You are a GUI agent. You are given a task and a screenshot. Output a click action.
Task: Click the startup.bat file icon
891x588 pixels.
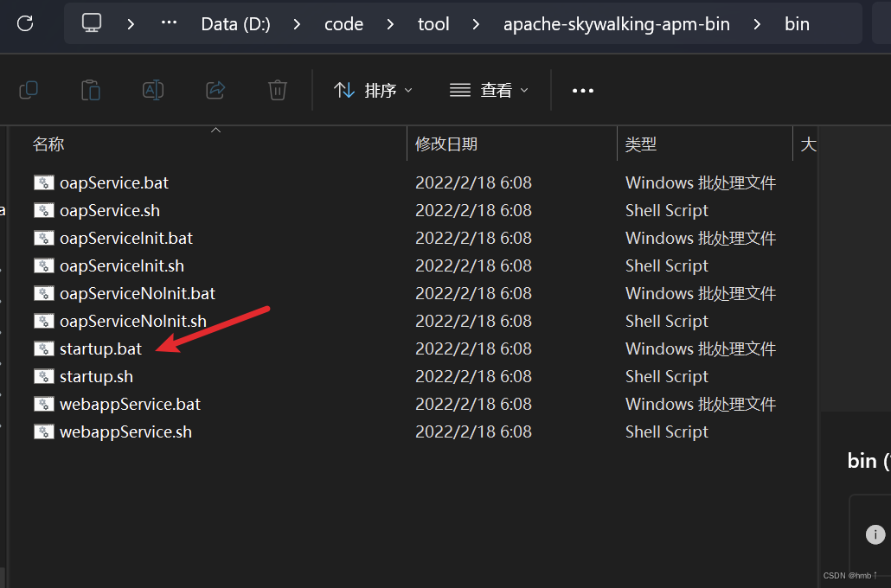point(44,348)
